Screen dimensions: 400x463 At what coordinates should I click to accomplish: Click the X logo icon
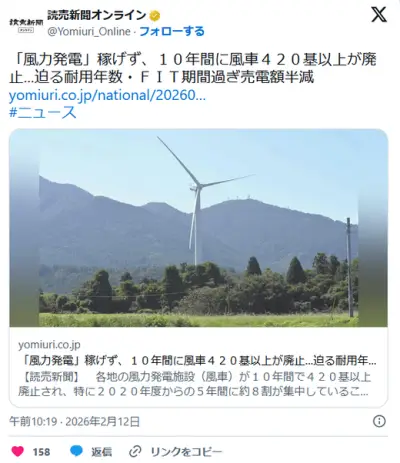pos(379,15)
